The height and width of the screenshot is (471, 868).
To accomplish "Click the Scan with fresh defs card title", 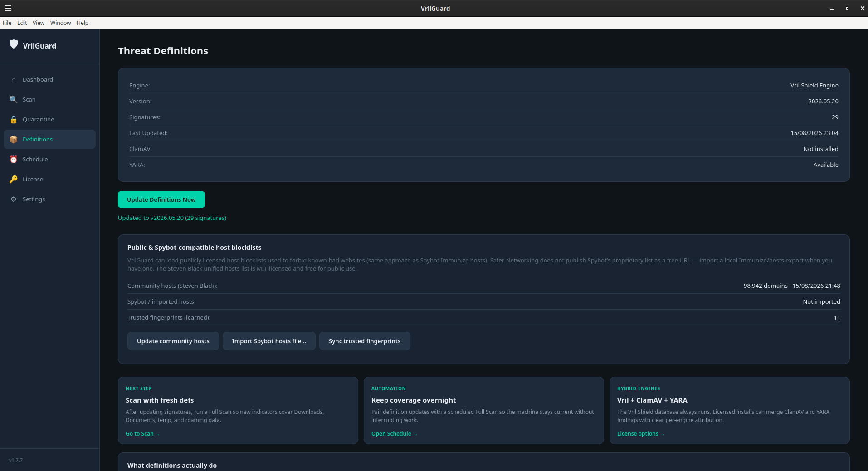I will [x=160, y=400].
